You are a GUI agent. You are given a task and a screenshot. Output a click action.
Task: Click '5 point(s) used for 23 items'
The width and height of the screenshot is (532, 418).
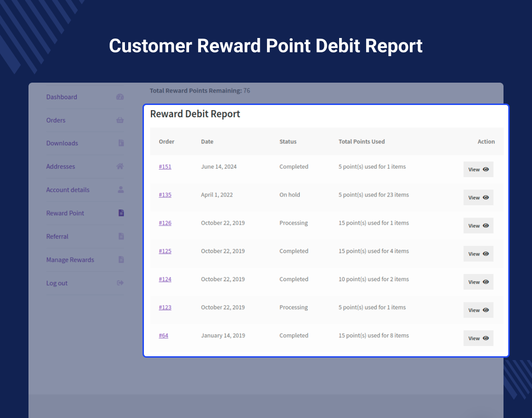tap(373, 195)
